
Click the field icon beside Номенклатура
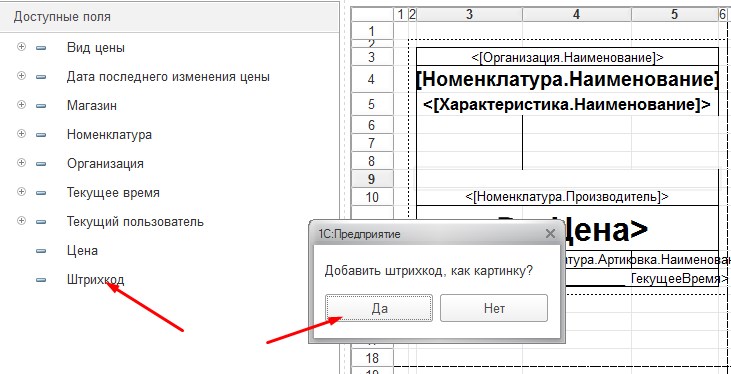(41, 135)
